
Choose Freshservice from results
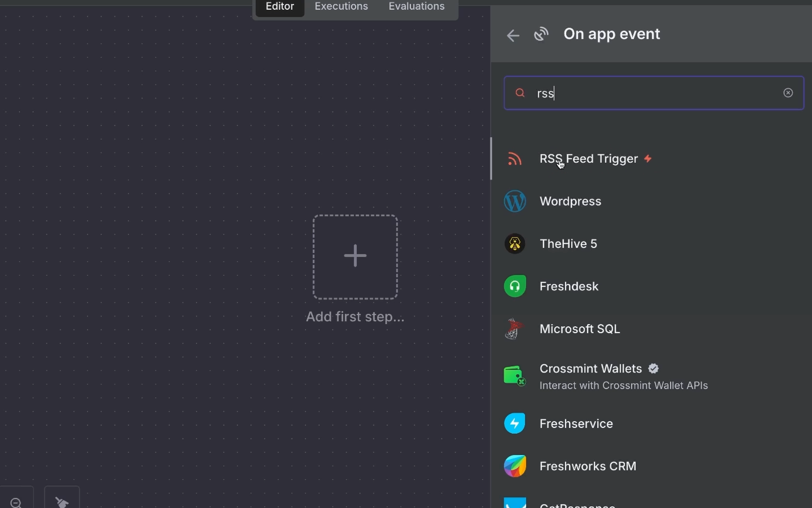(x=652, y=423)
